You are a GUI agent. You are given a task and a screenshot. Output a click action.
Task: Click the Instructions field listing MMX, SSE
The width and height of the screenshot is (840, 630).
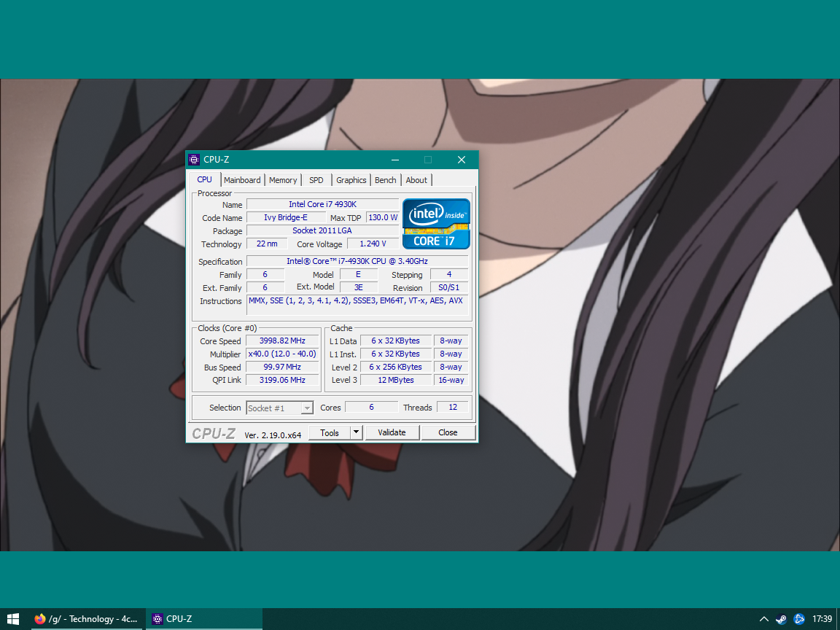(x=357, y=305)
